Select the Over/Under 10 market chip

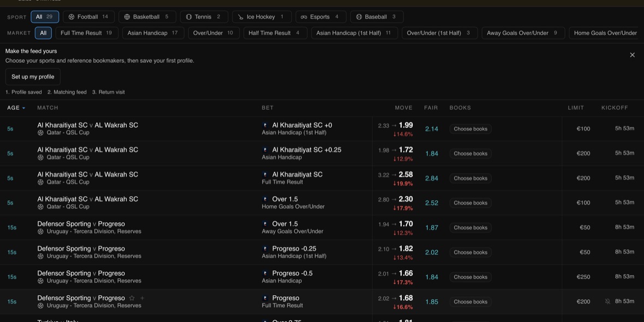click(213, 33)
